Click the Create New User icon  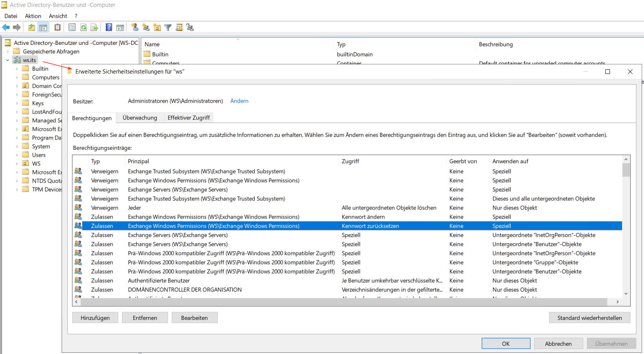(135, 27)
